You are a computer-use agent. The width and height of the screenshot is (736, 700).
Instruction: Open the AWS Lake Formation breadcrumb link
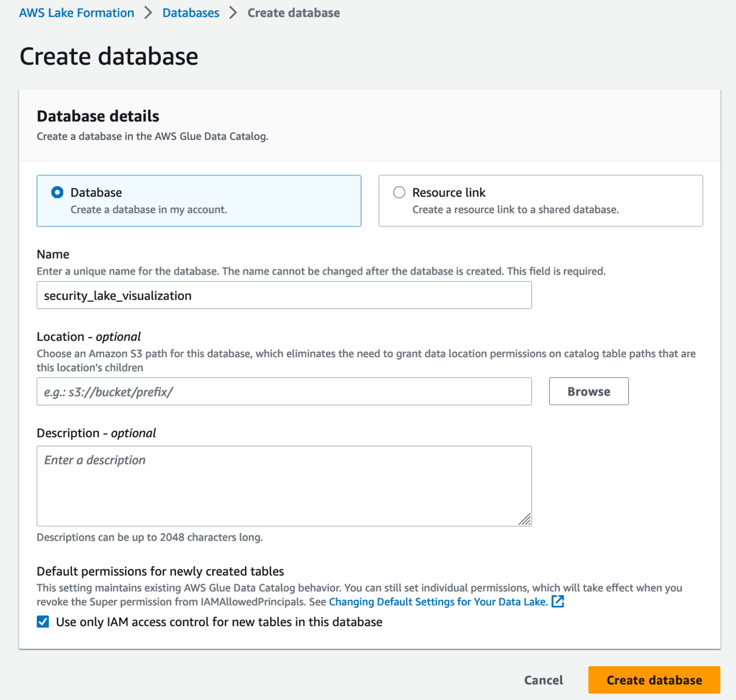point(76,12)
